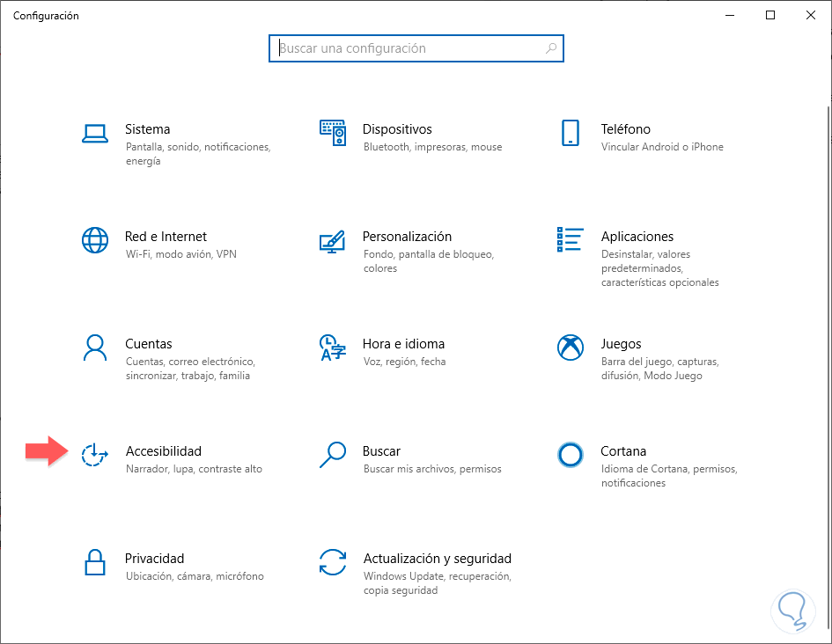832x644 pixels.
Task: Open the Cuentas settings title
Action: (149, 344)
